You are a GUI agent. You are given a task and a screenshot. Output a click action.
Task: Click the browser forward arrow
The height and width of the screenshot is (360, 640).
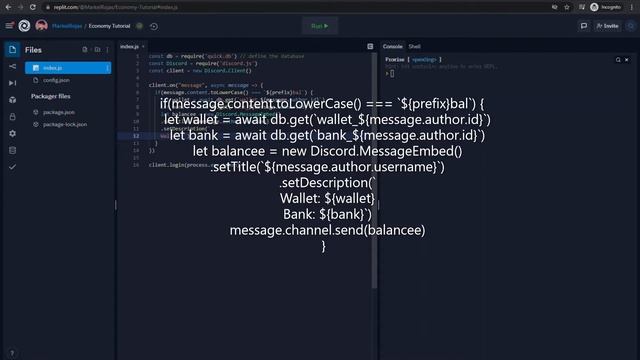(x=20, y=7)
